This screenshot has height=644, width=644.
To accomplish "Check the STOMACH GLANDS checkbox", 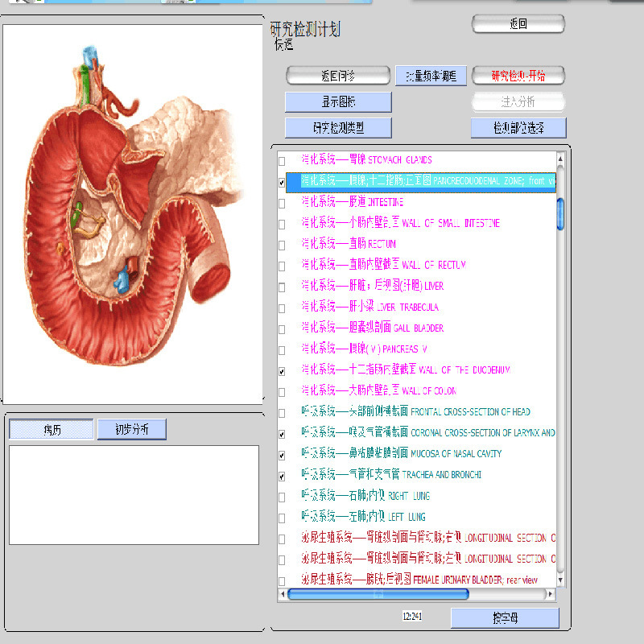I will point(281,161).
